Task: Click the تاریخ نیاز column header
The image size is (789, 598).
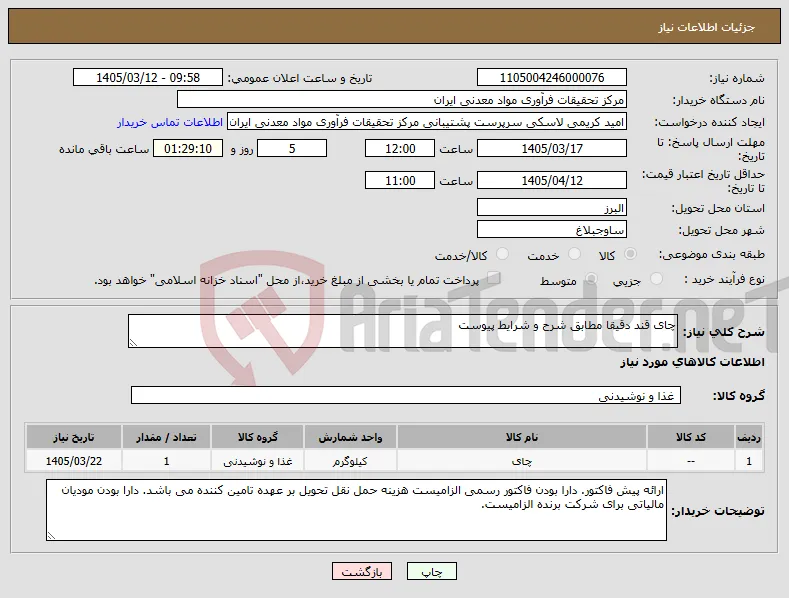Action: click(73, 437)
